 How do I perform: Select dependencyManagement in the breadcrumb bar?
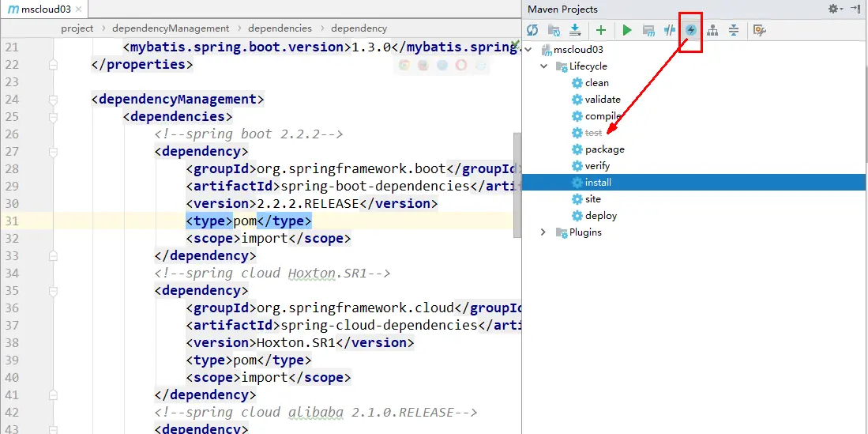pos(171,28)
